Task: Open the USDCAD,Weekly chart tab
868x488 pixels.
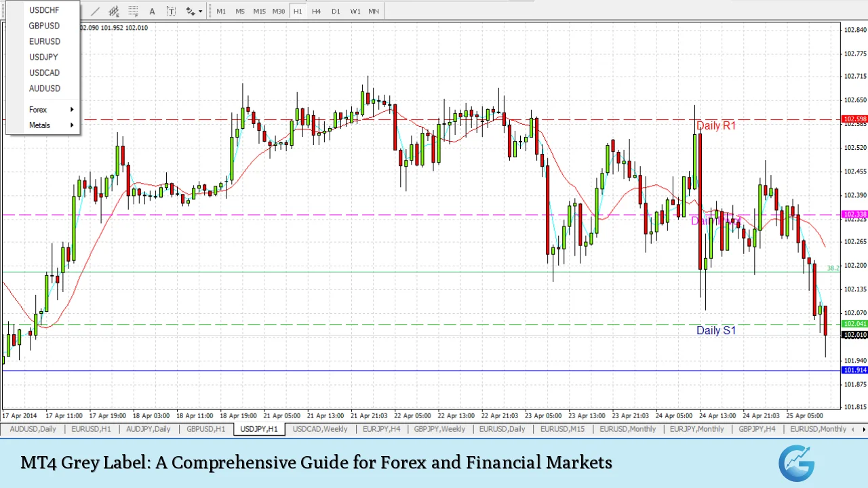Action: point(320,429)
